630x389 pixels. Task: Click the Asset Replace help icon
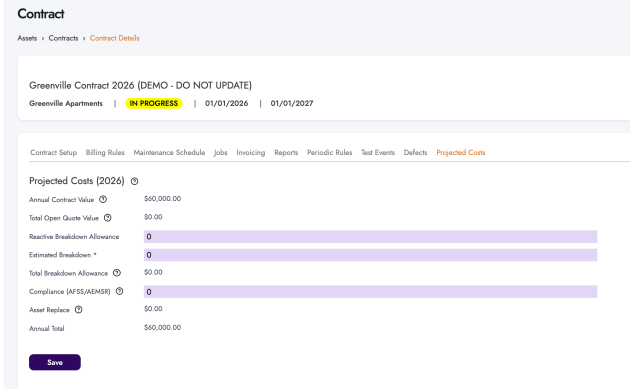(79, 309)
